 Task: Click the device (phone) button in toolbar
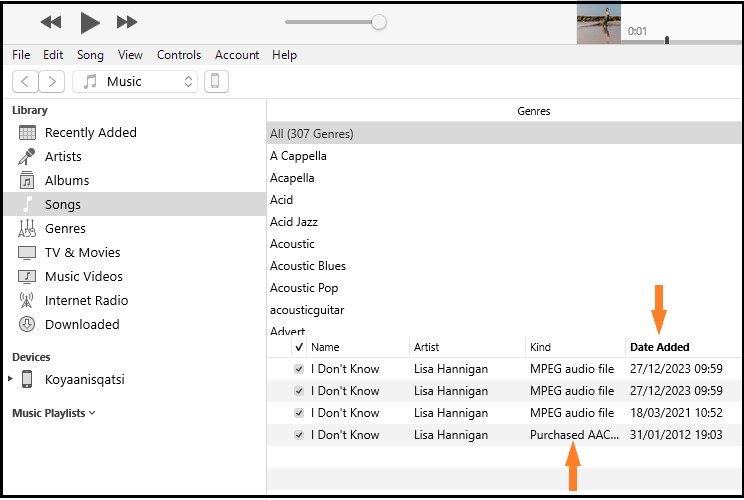[216, 82]
